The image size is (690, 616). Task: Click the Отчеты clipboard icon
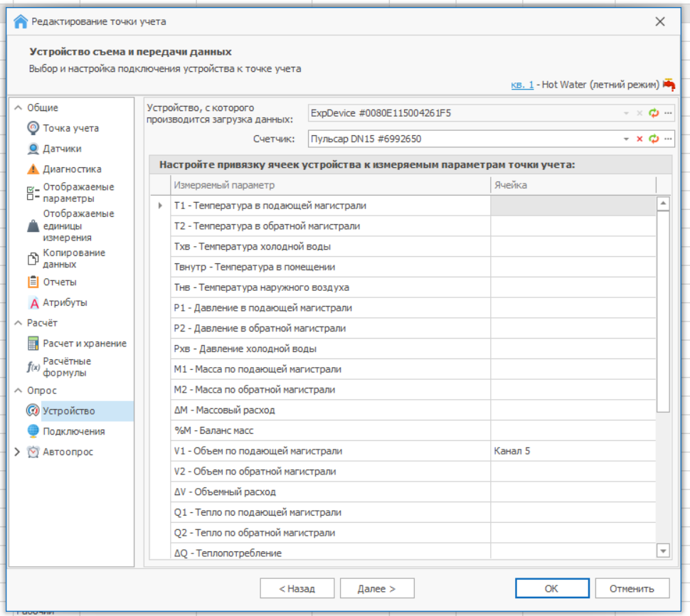coord(33,282)
